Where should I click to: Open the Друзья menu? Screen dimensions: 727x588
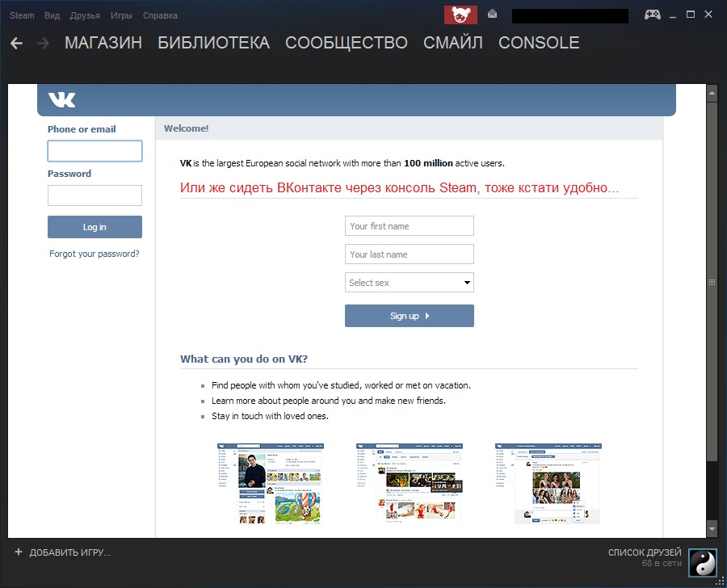tap(85, 15)
